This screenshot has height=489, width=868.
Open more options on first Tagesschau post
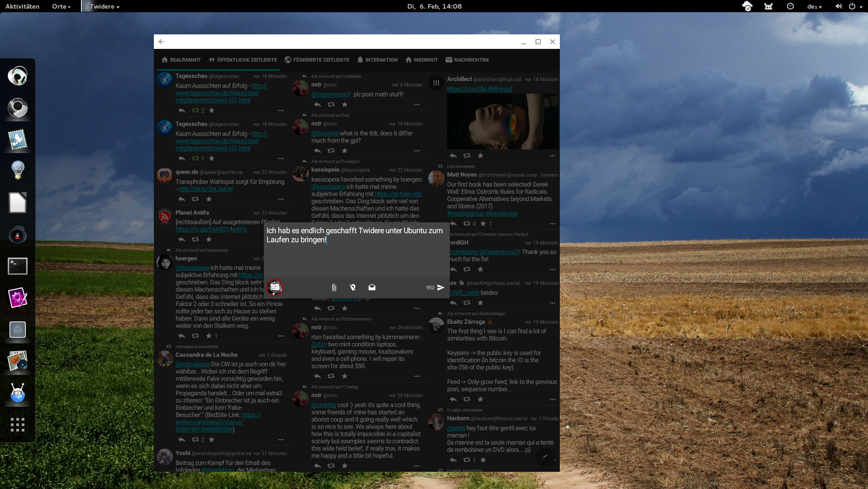[281, 110]
